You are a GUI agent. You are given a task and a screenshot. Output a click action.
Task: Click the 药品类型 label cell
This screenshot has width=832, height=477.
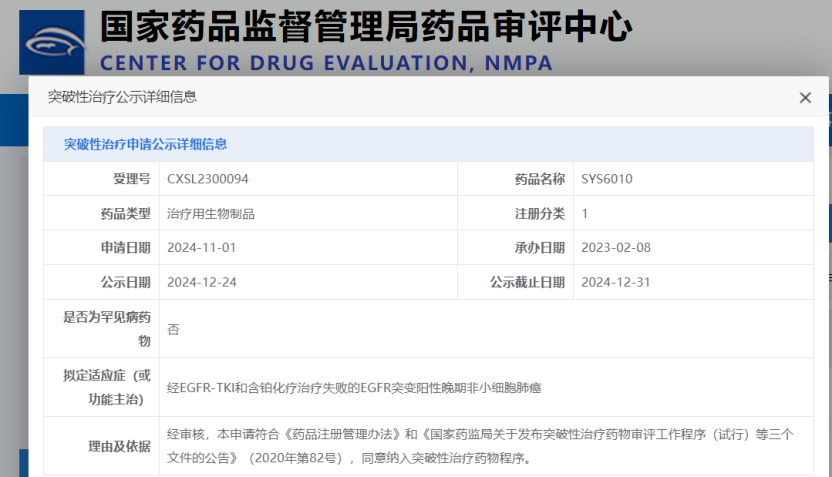[x=101, y=213]
